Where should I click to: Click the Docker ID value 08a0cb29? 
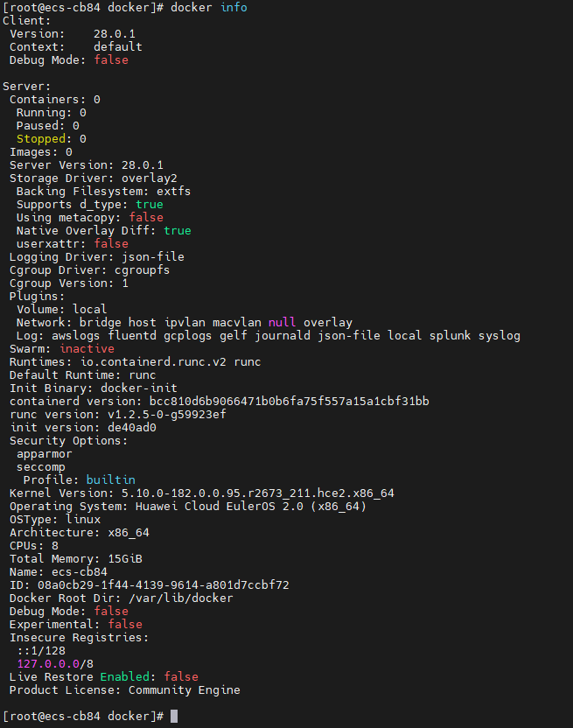point(163,585)
